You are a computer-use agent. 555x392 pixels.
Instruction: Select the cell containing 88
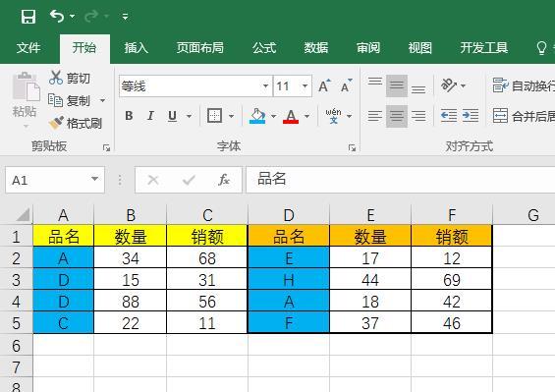coord(131,302)
